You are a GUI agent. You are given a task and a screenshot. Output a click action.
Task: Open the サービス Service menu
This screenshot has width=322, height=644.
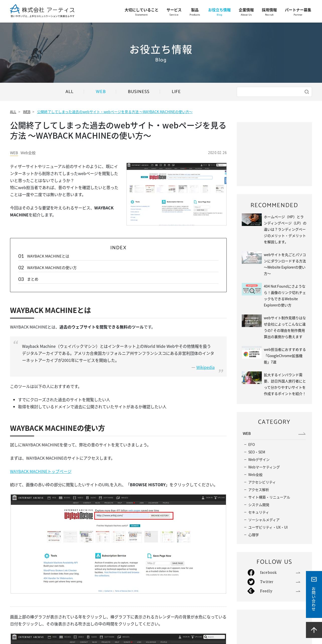(x=174, y=12)
